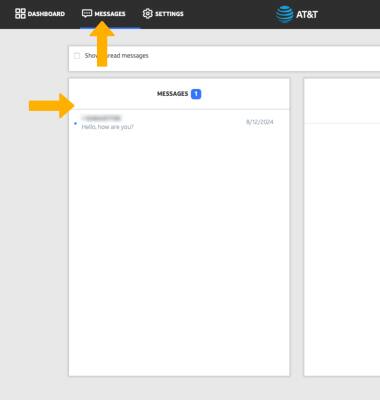Click the Settings gear icon
The image size is (380, 400).
tap(148, 14)
